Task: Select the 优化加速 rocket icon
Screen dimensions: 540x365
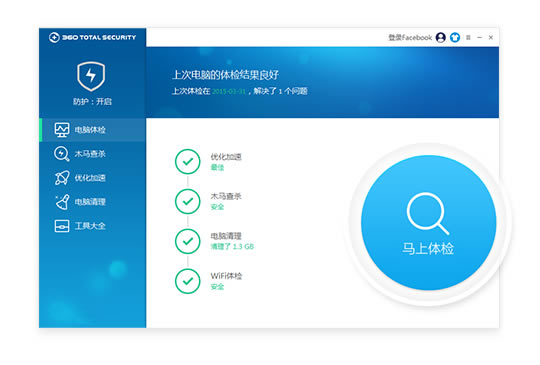Action: [x=62, y=178]
